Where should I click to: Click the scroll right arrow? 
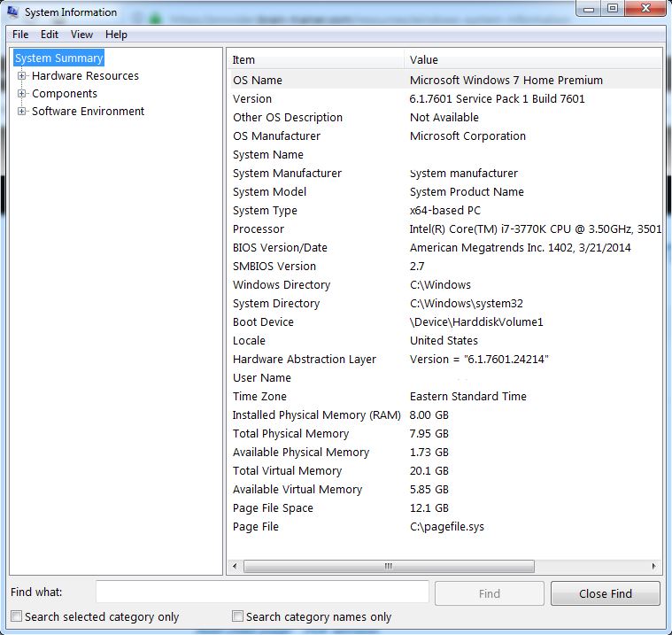coord(653,566)
